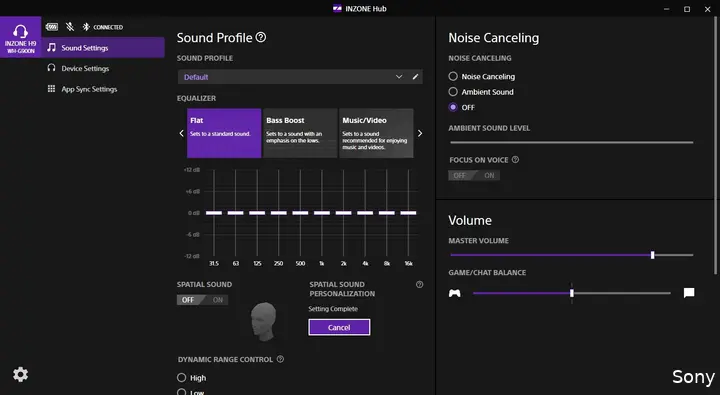720x395 pixels.
Task: Click the pencil edit icon for sound profile
Action: [x=415, y=77]
